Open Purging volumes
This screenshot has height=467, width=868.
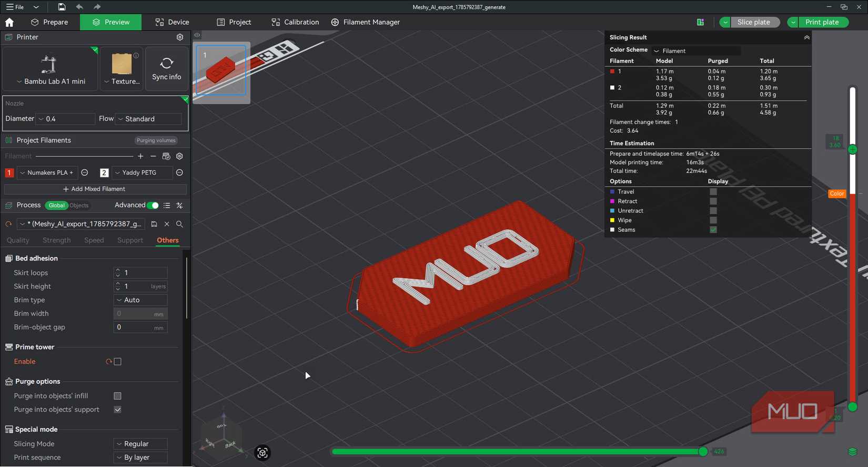[x=156, y=141]
